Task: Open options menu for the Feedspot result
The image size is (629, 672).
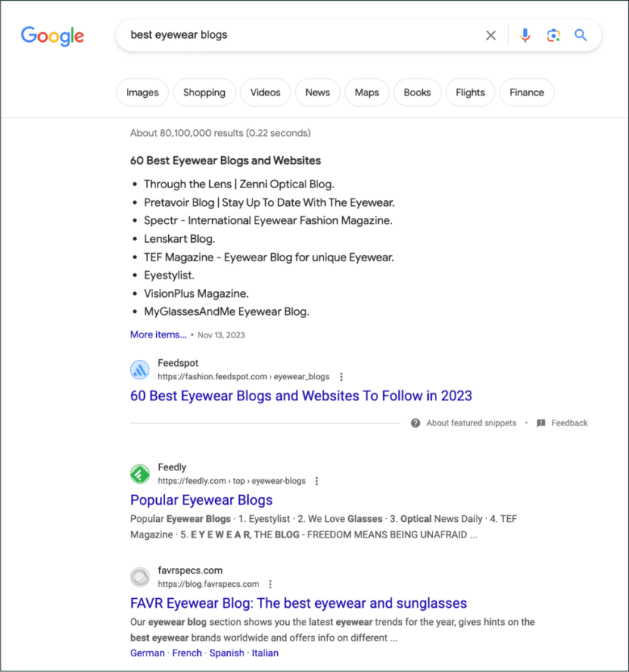Action: pyautogui.click(x=341, y=376)
